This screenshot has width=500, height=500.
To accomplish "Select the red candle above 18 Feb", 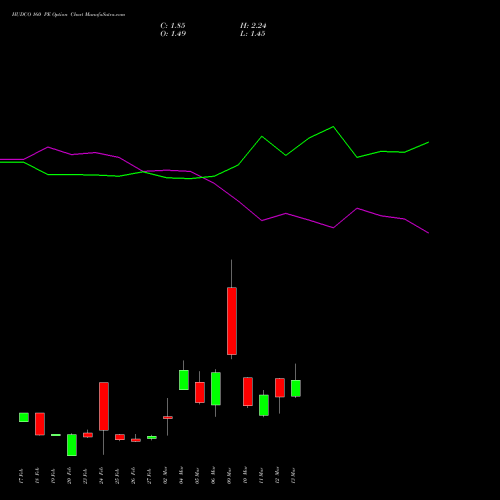I will point(40,424).
